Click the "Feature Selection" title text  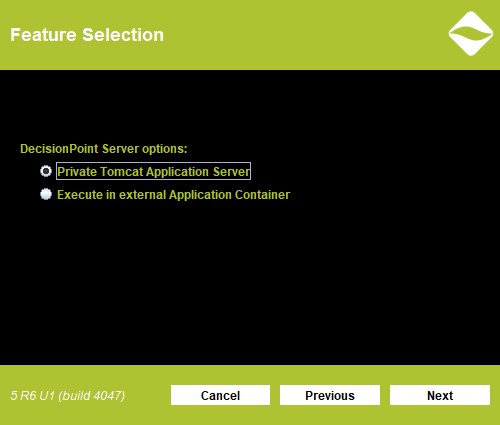click(87, 35)
